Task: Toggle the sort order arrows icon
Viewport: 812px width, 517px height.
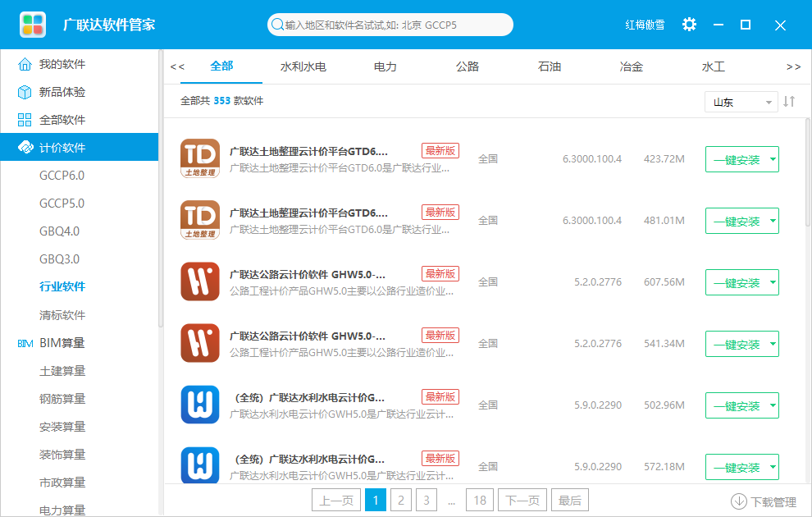Action: [x=789, y=102]
